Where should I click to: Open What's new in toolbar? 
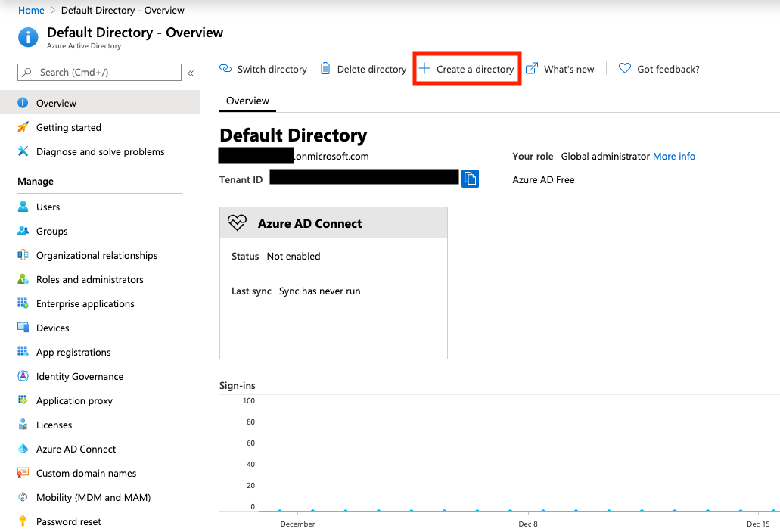tap(560, 69)
